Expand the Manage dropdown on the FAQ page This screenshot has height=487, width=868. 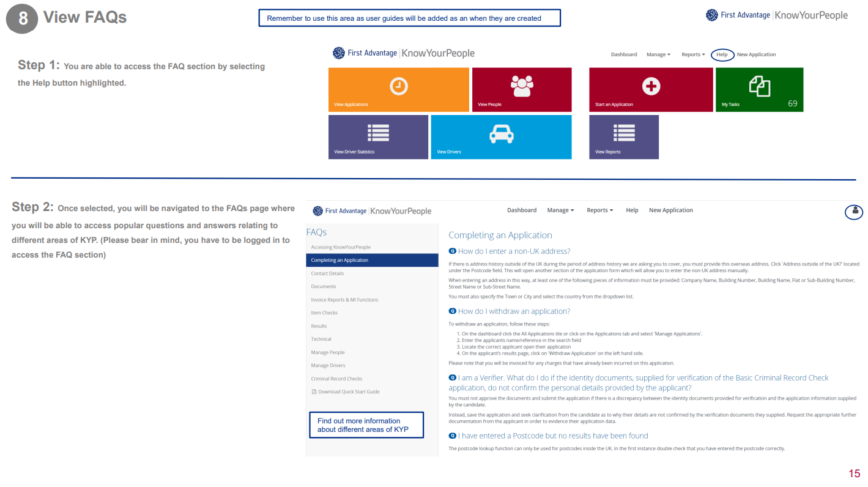[x=560, y=210]
